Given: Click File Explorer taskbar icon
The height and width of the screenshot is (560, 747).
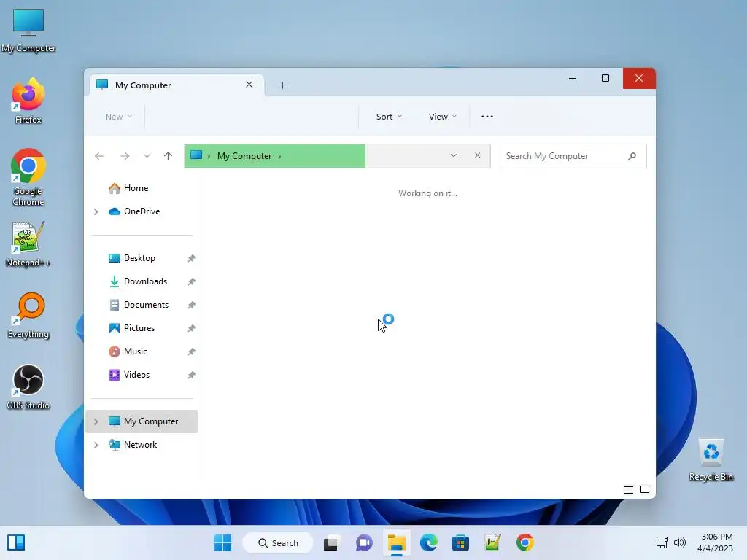Looking at the screenshot, I should coord(396,542).
